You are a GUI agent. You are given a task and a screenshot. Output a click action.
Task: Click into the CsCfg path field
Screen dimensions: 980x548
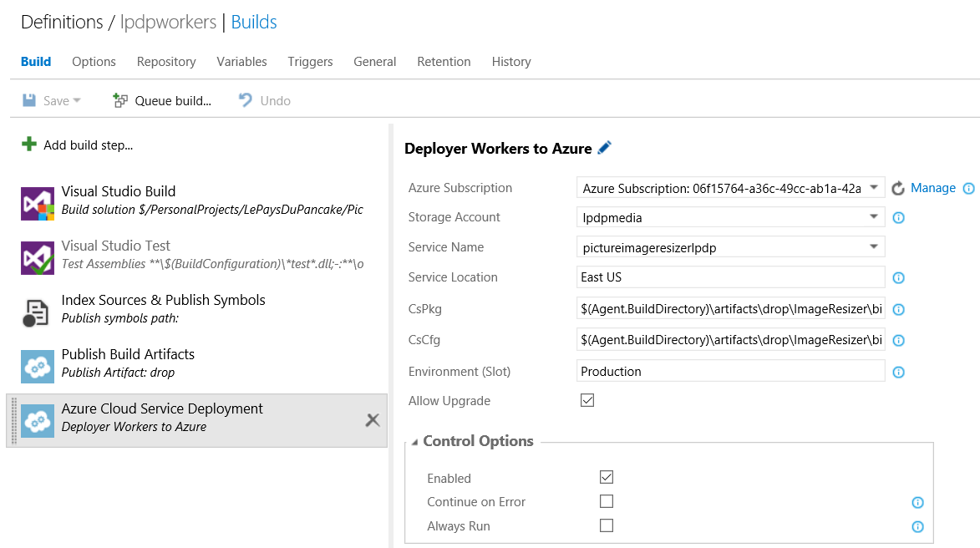[x=730, y=340]
